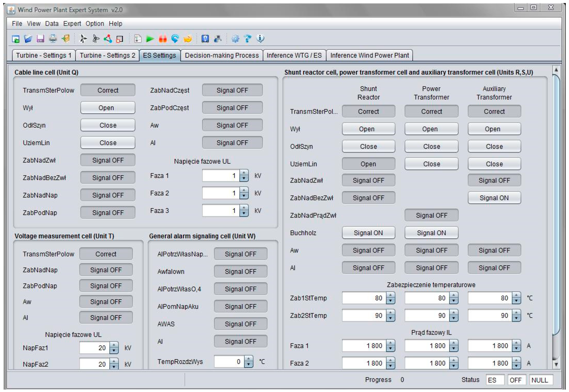Toggle Cable line Wył button showing Open
Viewport: 569px width, 392px height.
coord(108,108)
